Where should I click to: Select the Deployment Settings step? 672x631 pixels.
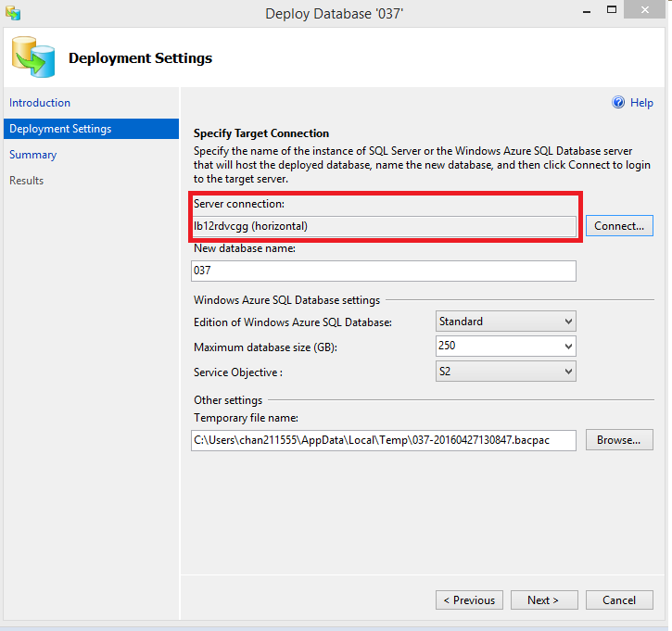click(x=91, y=129)
